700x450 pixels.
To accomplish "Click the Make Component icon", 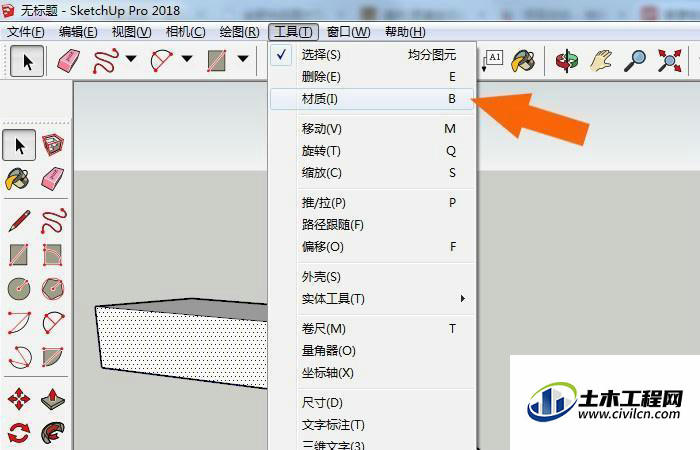I will 53,145.
